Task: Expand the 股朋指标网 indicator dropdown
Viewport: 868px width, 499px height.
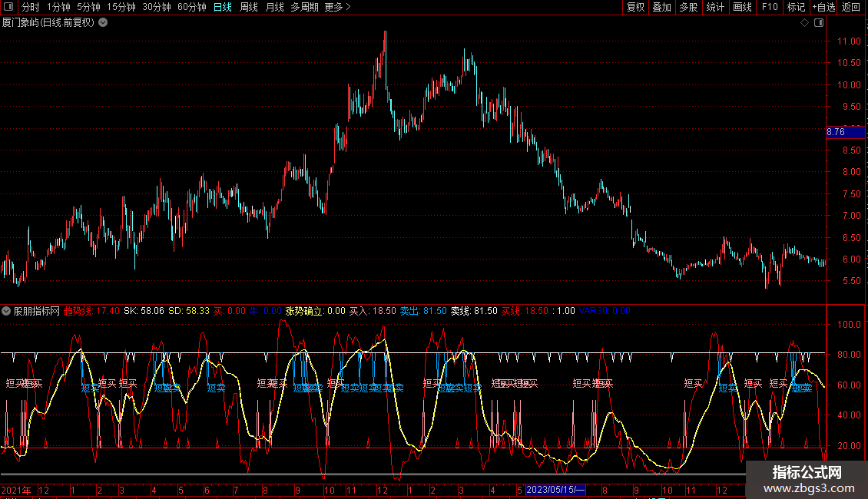Action: click(6, 311)
